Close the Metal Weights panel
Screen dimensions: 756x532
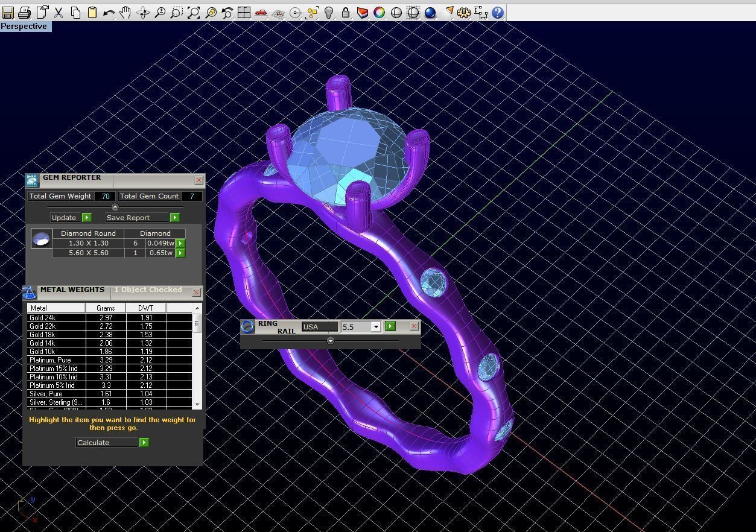point(196,293)
